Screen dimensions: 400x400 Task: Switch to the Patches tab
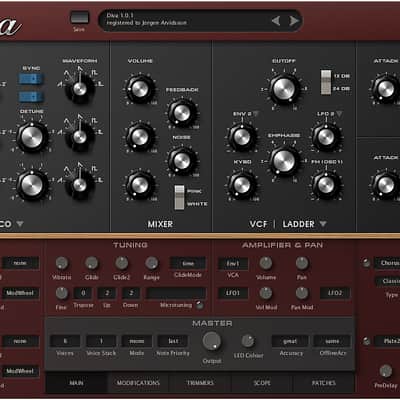click(323, 383)
